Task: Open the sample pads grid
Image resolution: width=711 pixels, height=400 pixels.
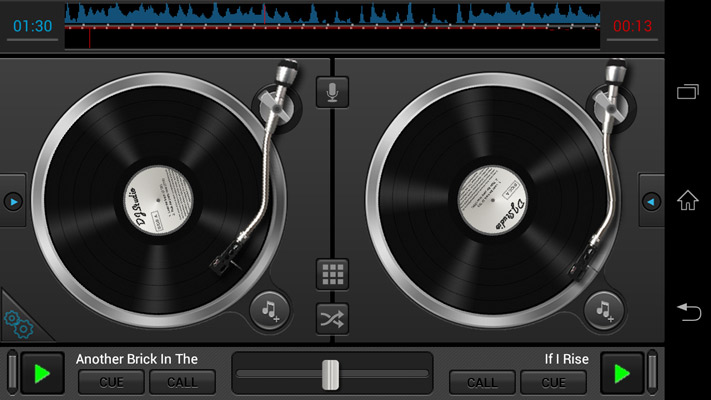Action: (x=332, y=273)
